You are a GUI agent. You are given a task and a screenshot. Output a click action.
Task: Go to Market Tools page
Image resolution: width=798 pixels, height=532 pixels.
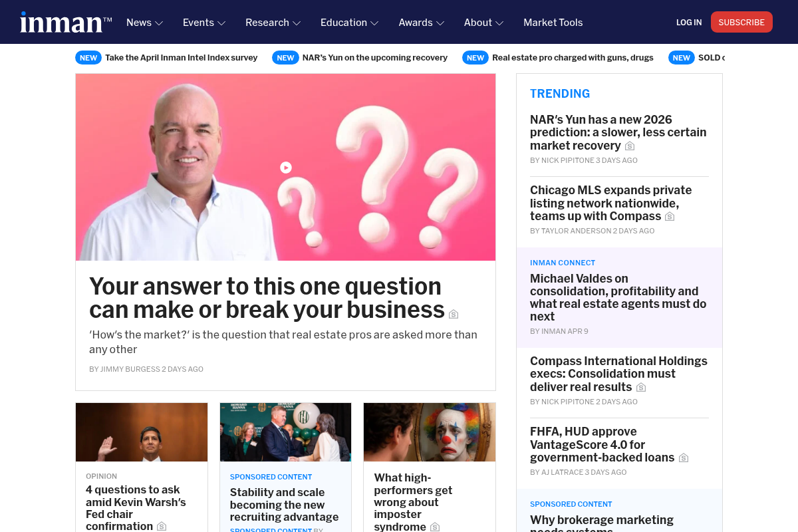pos(553,23)
